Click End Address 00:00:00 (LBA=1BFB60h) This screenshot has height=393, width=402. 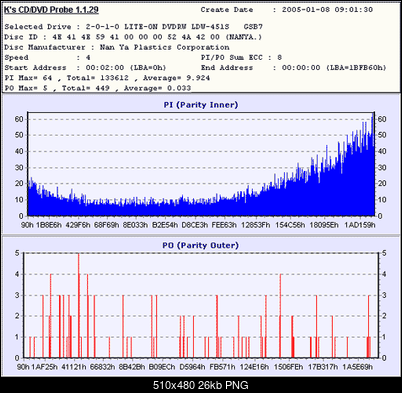point(294,68)
